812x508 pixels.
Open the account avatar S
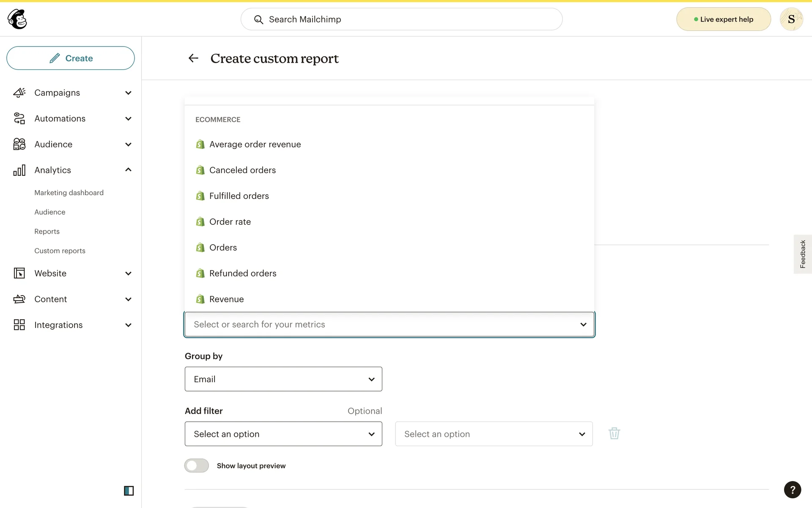click(791, 19)
